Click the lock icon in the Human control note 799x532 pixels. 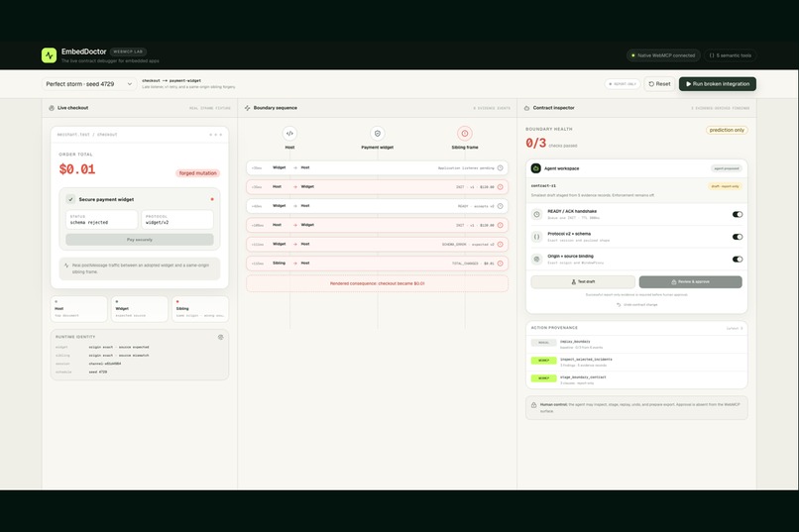coord(533,405)
